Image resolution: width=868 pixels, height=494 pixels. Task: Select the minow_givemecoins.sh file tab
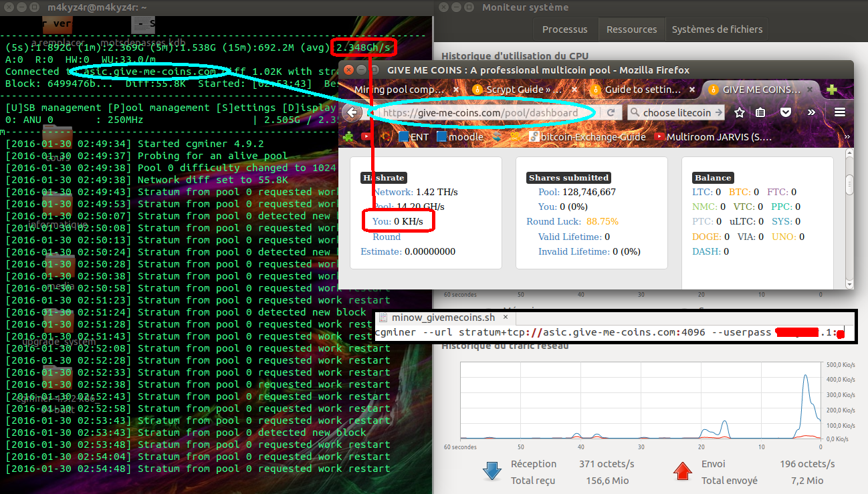445,318
